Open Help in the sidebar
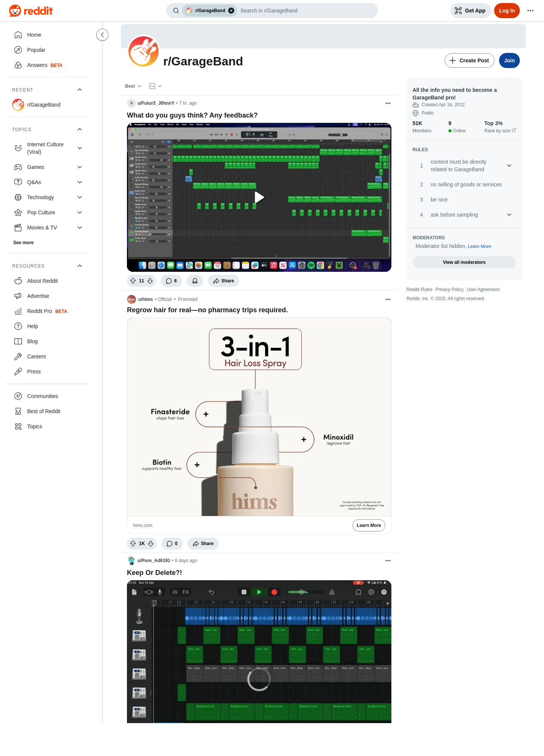The height and width of the screenshot is (756, 544). pos(48,326)
